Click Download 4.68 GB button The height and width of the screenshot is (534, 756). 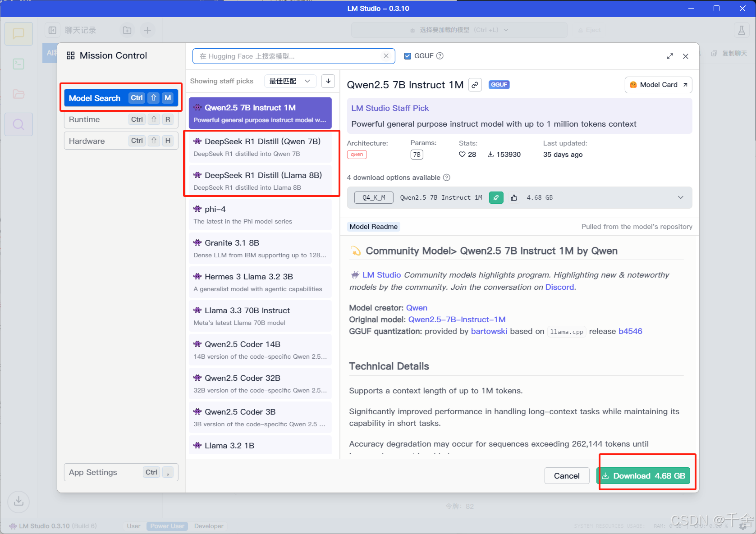point(644,476)
